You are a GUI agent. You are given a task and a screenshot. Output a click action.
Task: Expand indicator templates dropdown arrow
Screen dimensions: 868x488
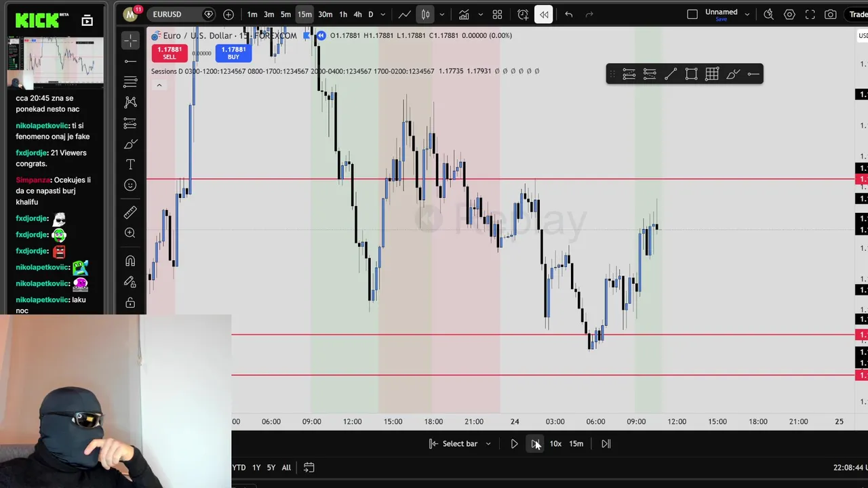pos(480,14)
